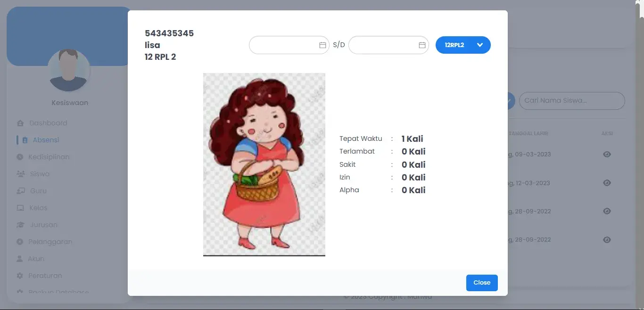Click the start date input field
Image resolution: width=644 pixels, height=310 pixels.
[x=289, y=45]
